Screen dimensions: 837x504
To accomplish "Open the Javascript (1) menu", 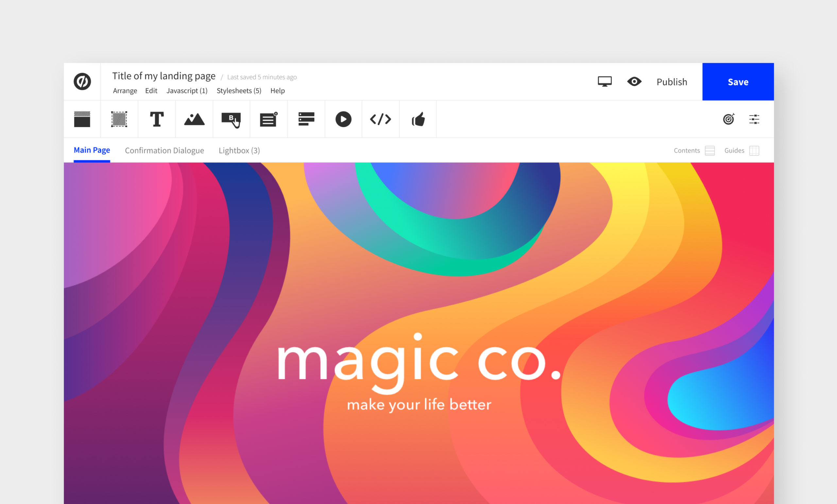I will coord(187,91).
